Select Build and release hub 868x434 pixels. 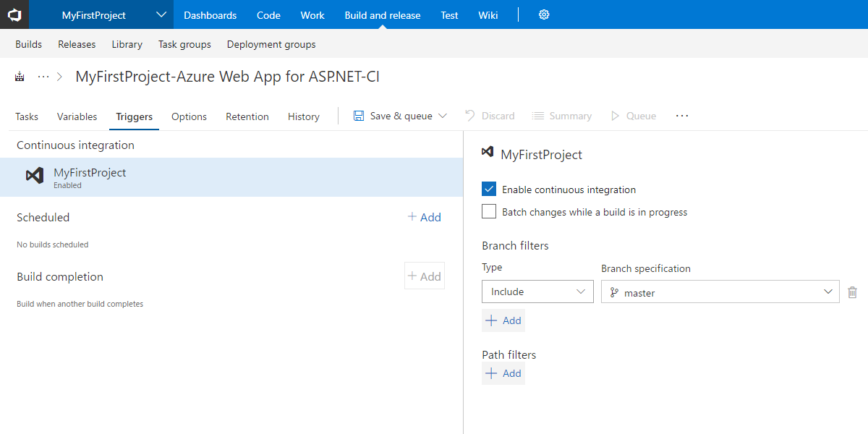click(383, 14)
